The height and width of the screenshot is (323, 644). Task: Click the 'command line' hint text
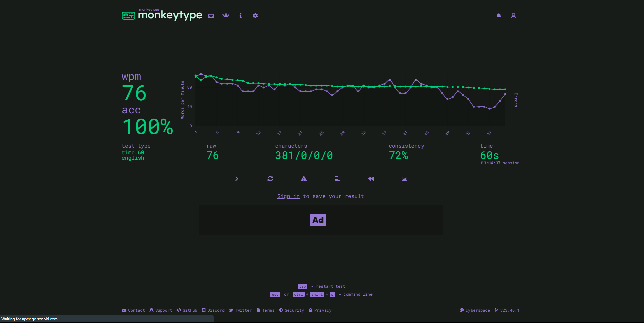click(x=358, y=294)
